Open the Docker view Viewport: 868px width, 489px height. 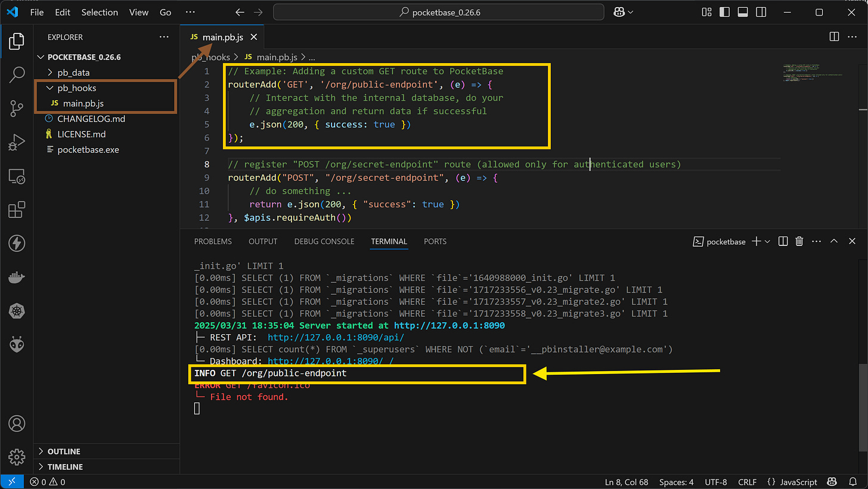point(17,277)
